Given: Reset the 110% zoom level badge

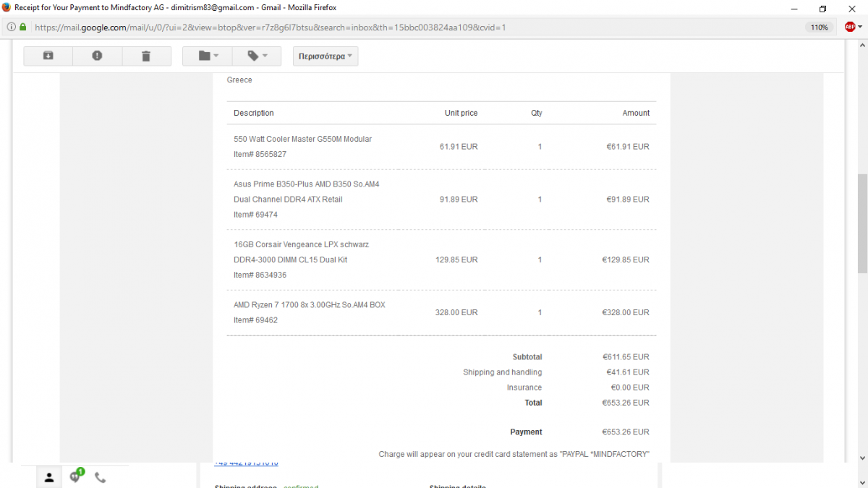Looking at the screenshot, I should [819, 27].
